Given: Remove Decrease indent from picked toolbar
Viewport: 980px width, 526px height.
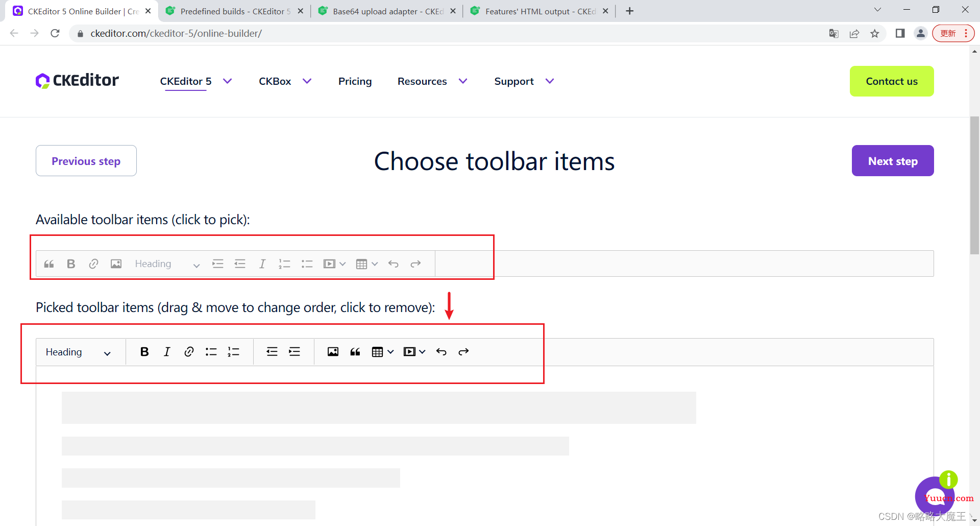Looking at the screenshot, I should pos(272,352).
